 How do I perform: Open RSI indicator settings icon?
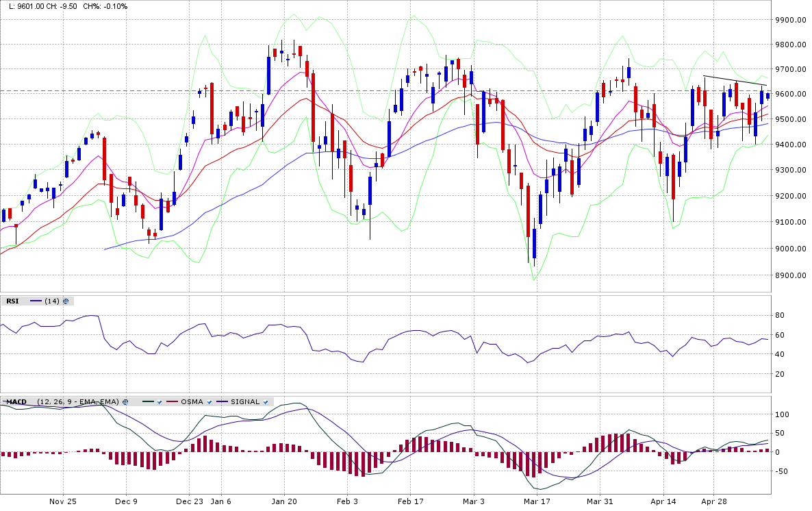pos(66,301)
